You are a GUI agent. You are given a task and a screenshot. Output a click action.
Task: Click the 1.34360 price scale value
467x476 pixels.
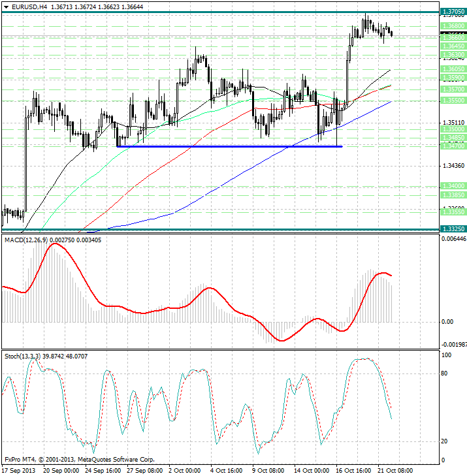[x=454, y=166]
